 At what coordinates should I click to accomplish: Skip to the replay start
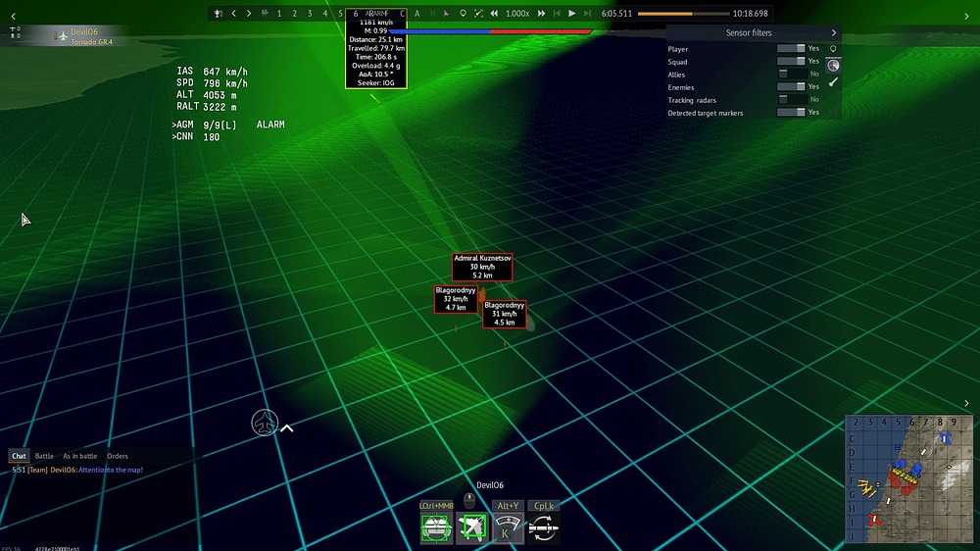(x=557, y=13)
